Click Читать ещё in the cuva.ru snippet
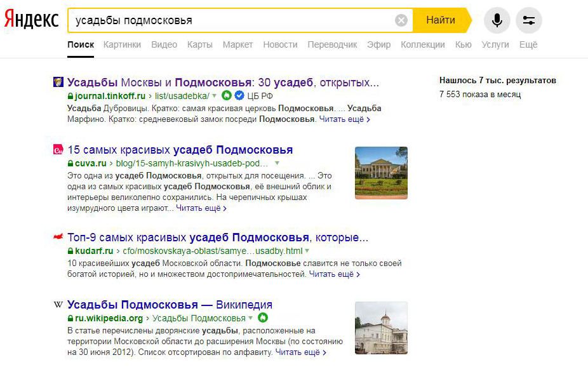Screen dimensions: 588x367 [201, 208]
